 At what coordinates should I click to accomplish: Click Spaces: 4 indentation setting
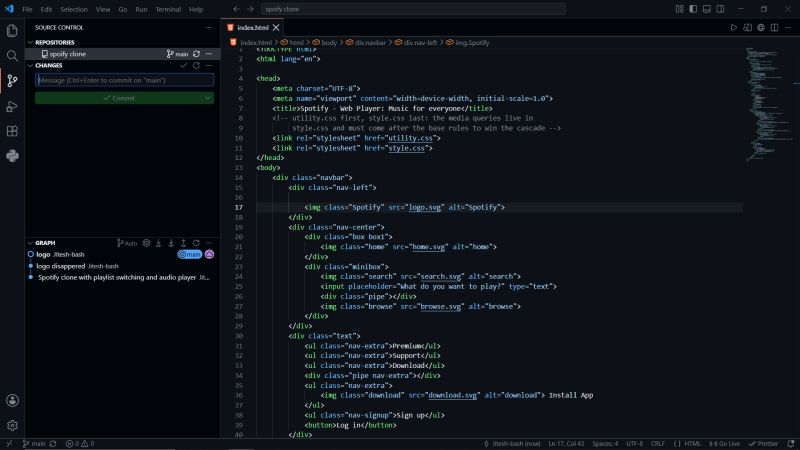coord(605,443)
